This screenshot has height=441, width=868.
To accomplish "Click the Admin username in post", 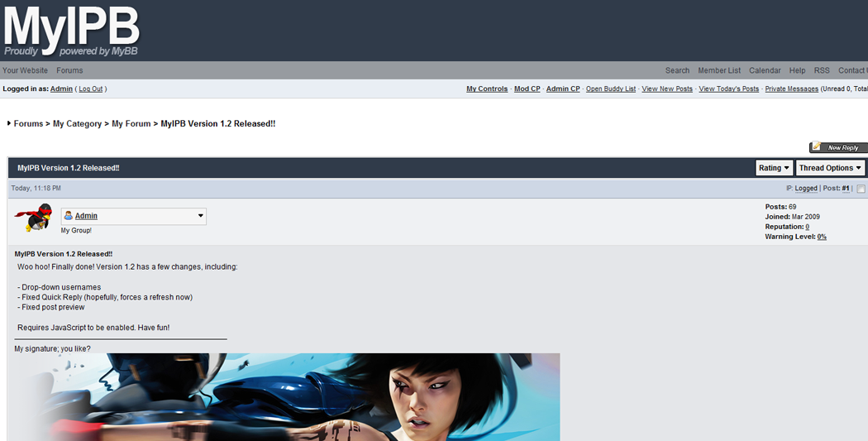I will coord(86,216).
